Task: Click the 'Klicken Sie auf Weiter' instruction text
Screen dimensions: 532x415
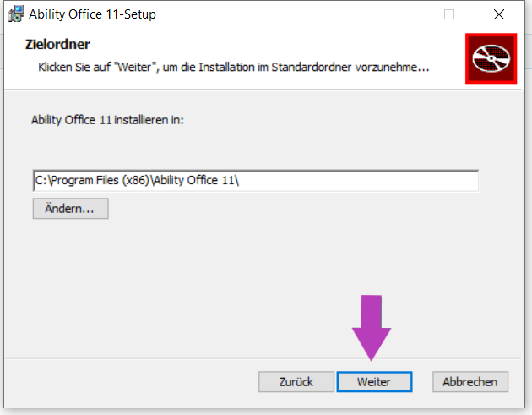Action: pos(233,68)
